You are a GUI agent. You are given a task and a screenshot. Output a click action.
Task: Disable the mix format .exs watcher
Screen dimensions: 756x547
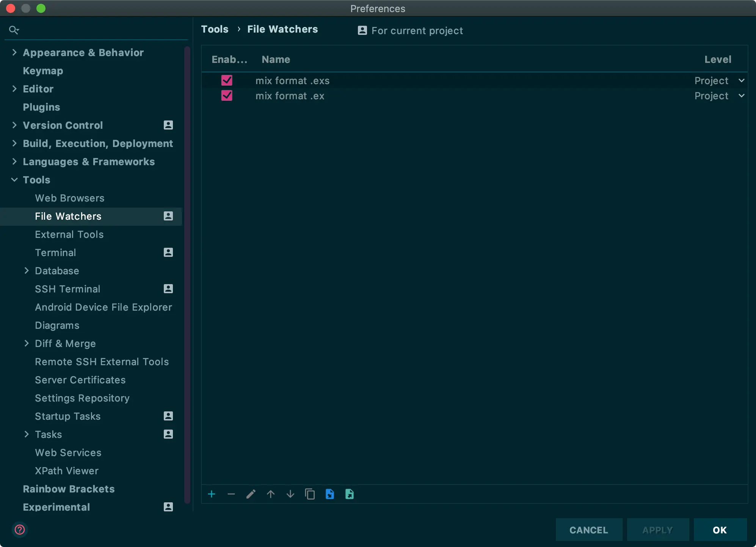[x=227, y=80]
